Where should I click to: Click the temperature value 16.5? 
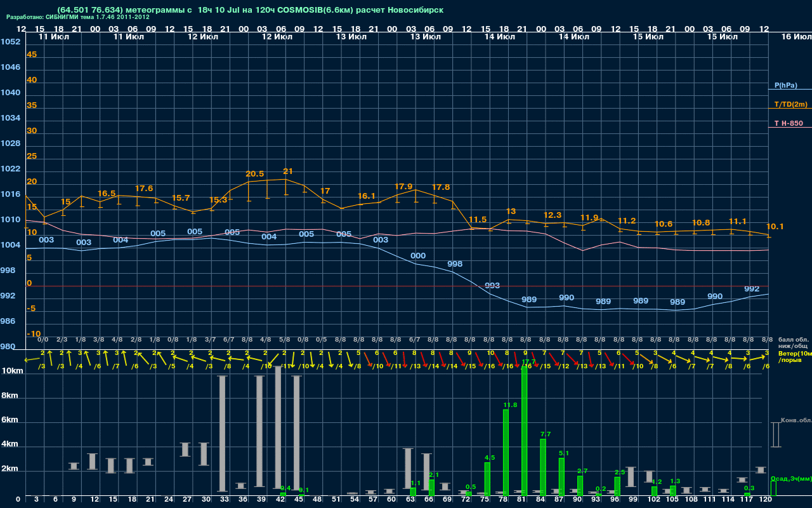tap(107, 194)
